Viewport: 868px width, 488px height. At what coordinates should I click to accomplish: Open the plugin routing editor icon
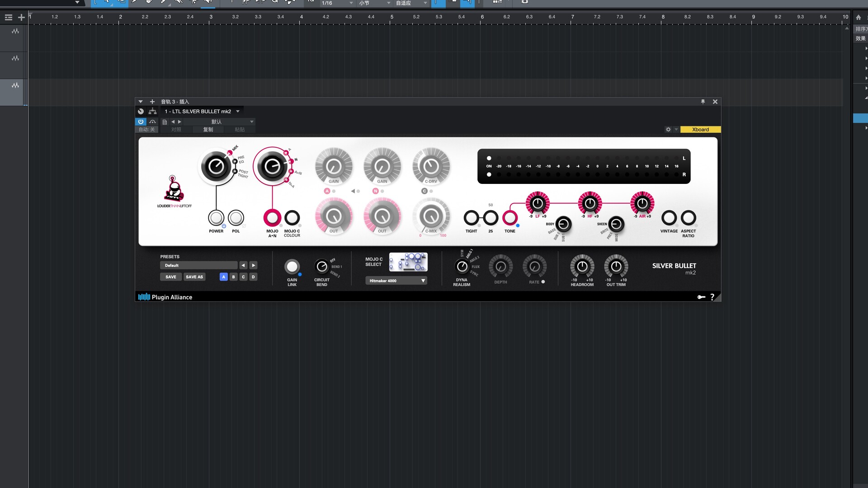(153, 111)
